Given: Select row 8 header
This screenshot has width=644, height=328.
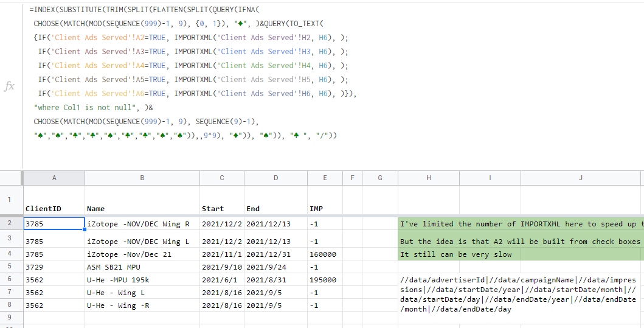Looking at the screenshot, I should pos(10,305).
